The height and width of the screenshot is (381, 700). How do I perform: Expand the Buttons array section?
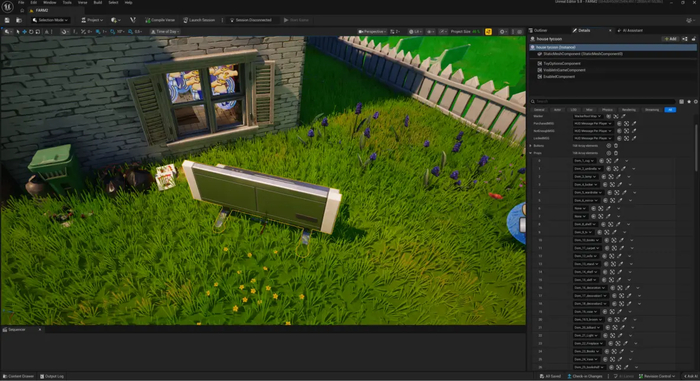click(x=531, y=146)
